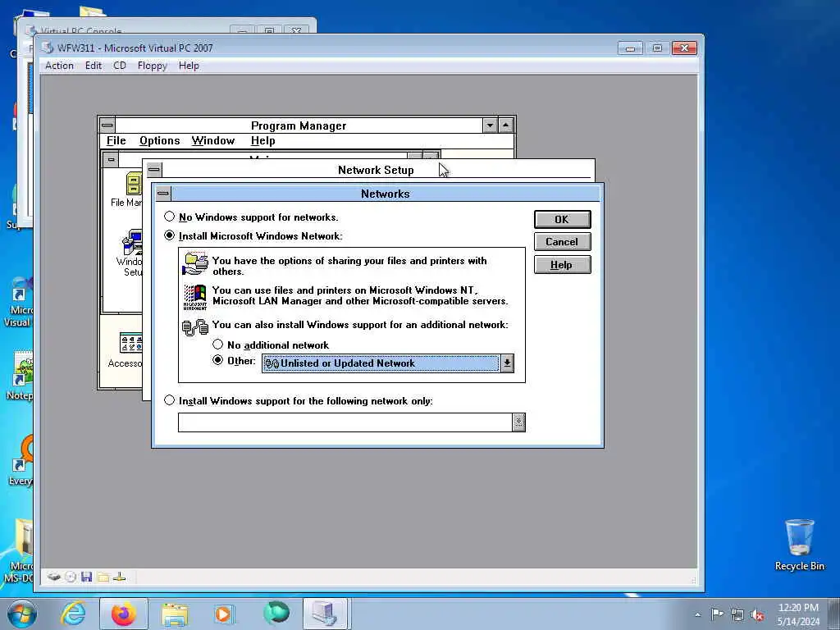Select Install Microsoft Windows Network radio button
840x630 pixels.
(169, 235)
